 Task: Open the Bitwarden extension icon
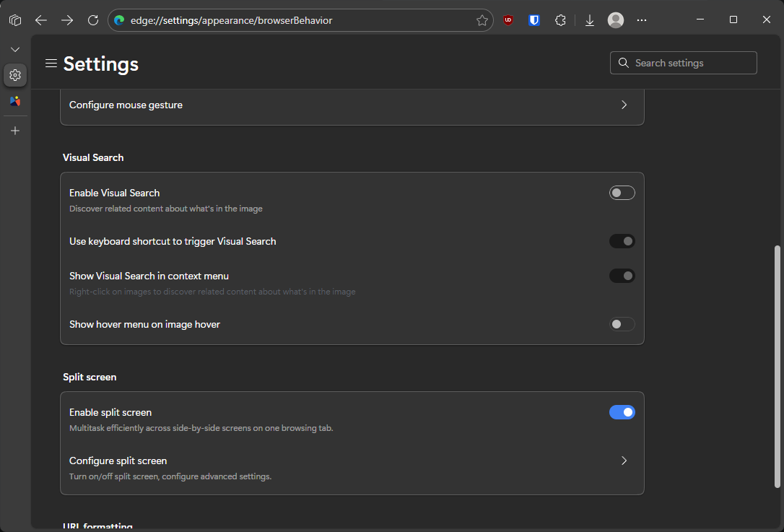tap(534, 20)
